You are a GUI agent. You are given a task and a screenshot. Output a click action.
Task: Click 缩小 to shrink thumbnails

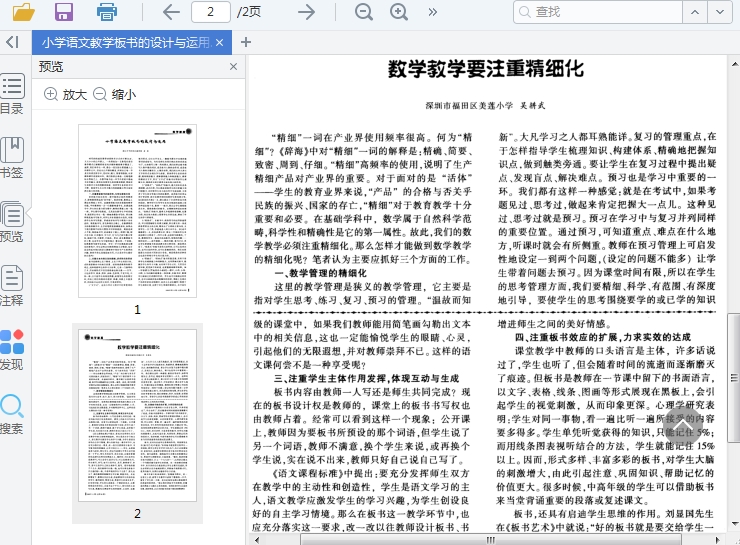114,94
